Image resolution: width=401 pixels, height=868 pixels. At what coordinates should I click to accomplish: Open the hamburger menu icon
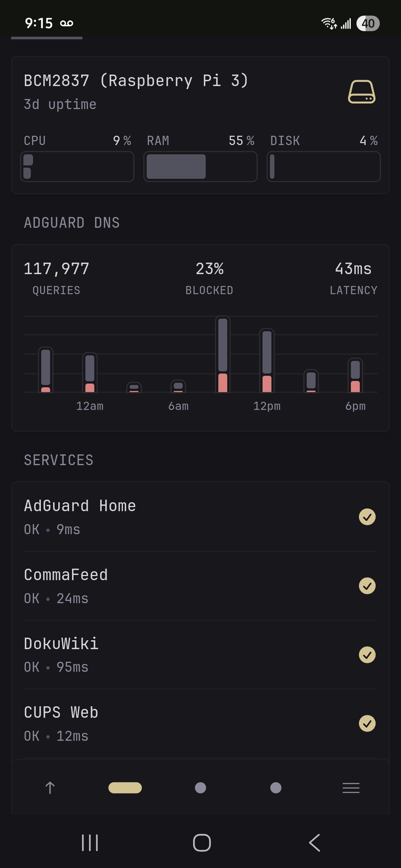(351, 788)
